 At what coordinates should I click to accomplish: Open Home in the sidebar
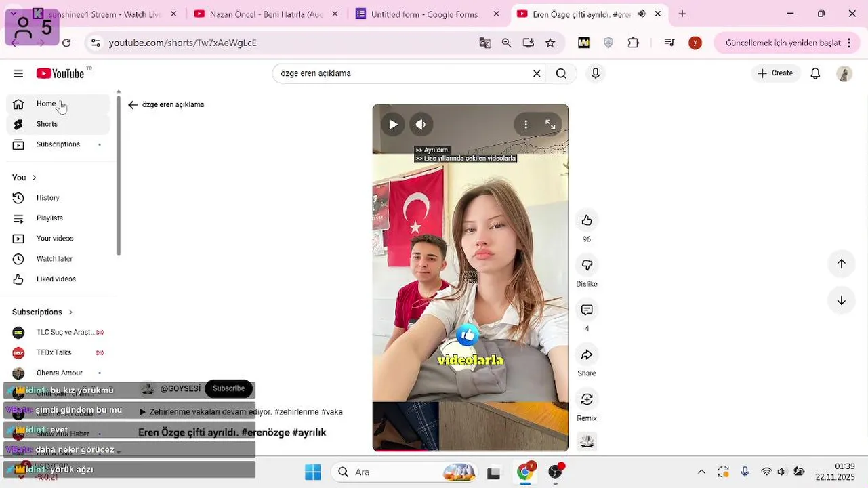tap(58, 104)
